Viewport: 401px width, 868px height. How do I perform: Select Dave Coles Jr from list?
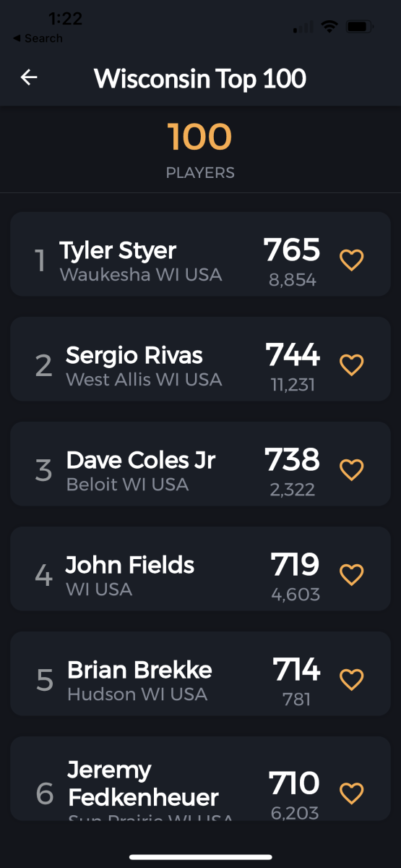200,464
